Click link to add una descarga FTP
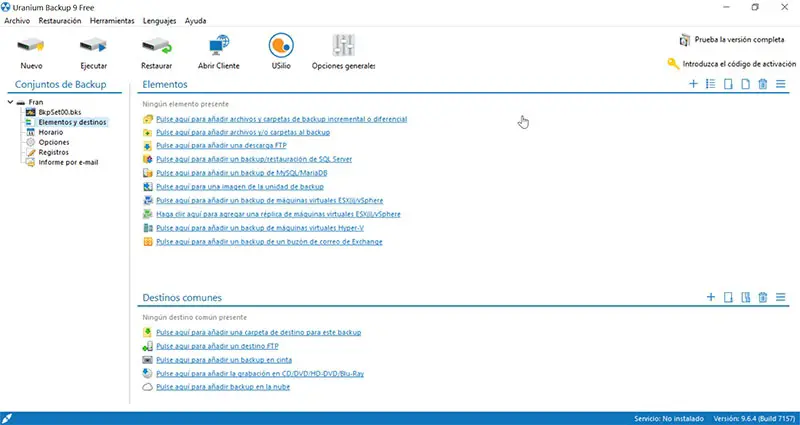This screenshot has height=425, width=800. click(x=221, y=145)
